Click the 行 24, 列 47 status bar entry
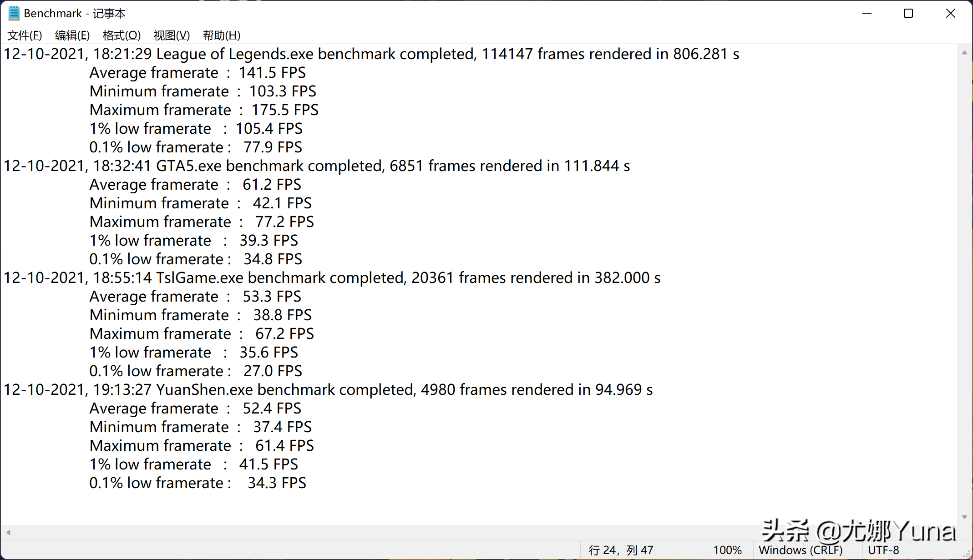Viewport: 973px width, 560px height. tap(621, 550)
